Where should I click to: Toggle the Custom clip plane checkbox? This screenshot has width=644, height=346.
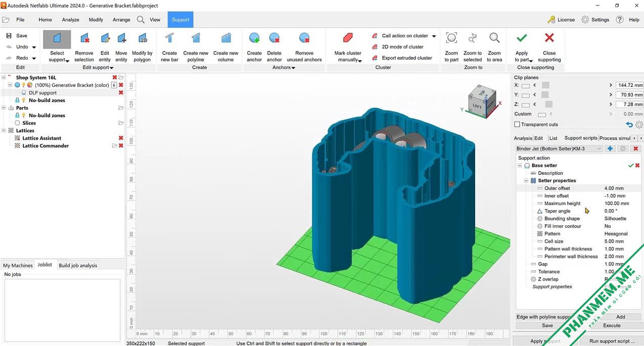pyautogui.click(x=542, y=114)
